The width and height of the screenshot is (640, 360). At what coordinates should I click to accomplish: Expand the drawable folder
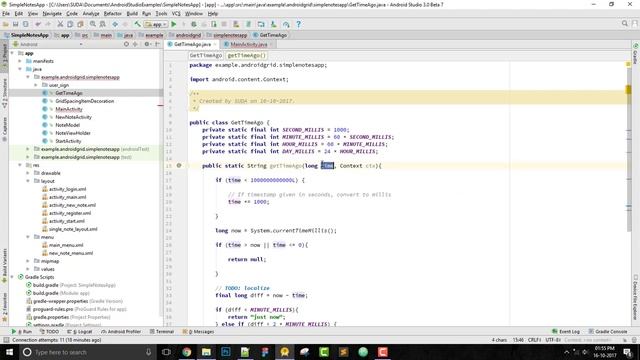(x=28, y=173)
